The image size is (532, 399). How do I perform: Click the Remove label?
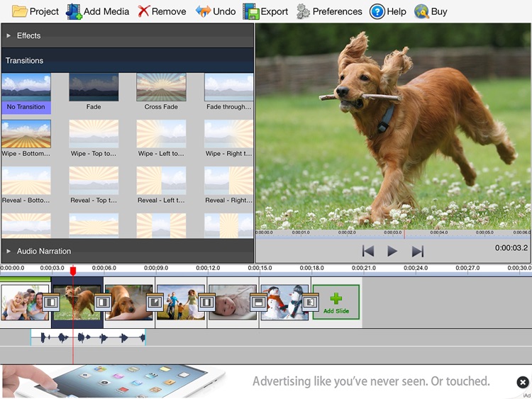point(169,11)
